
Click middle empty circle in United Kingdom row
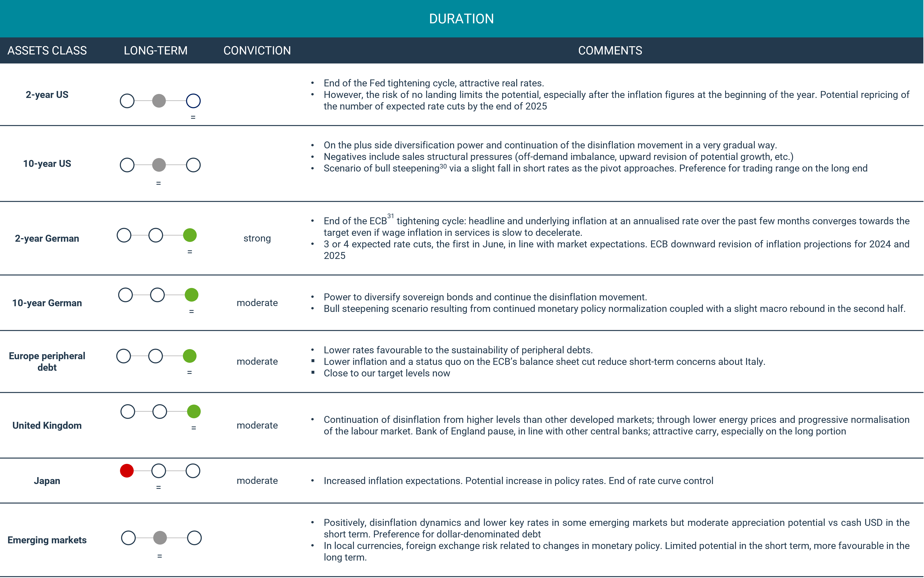pyautogui.click(x=159, y=412)
